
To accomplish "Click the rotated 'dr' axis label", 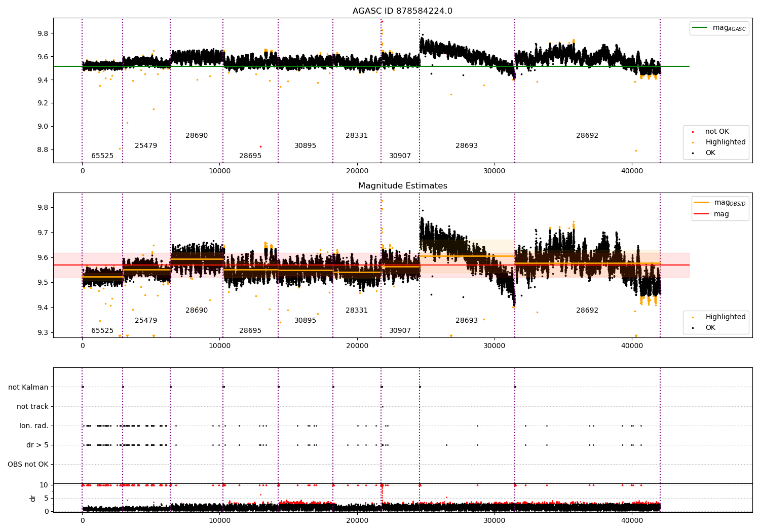I will pyautogui.click(x=33, y=498).
